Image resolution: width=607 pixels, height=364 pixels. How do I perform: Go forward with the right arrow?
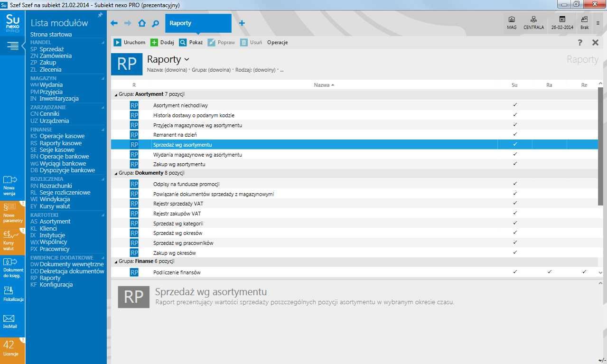coord(128,23)
